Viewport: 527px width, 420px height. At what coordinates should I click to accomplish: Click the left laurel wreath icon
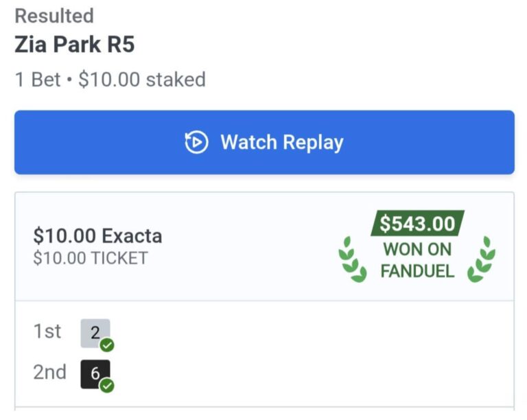[x=352, y=259]
